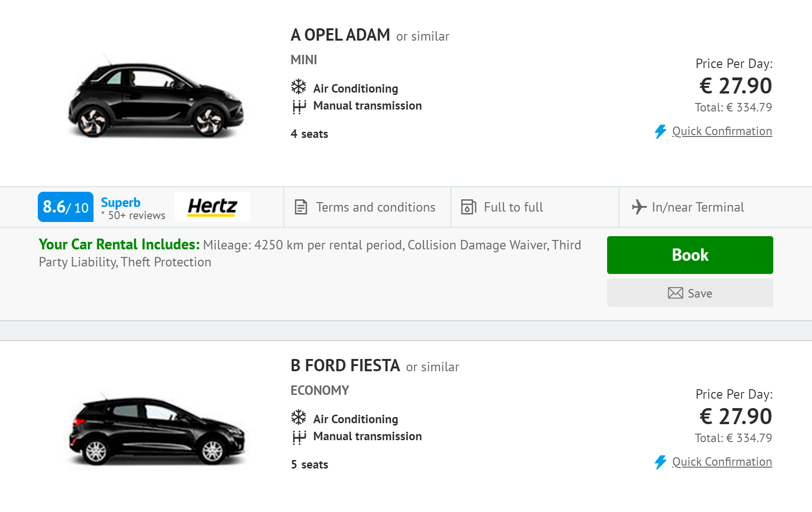
Task: Save the Opel Adam offer
Action: (x=690, y=293)
